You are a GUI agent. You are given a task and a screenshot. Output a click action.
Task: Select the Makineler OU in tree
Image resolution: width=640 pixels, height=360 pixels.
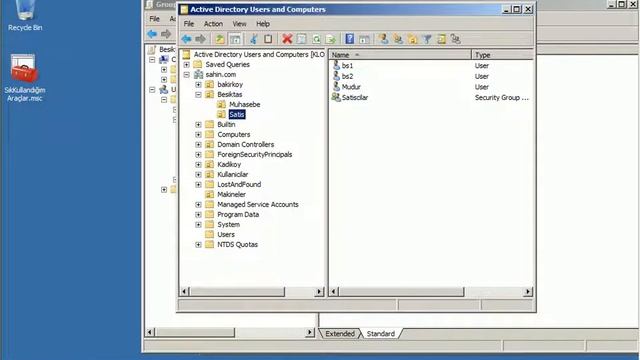point(231,195)
